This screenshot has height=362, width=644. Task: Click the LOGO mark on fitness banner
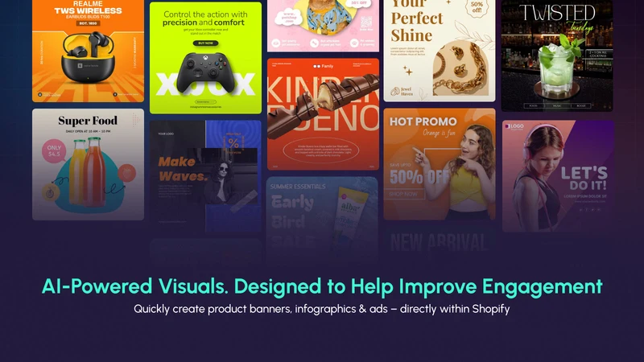(514, 126)
